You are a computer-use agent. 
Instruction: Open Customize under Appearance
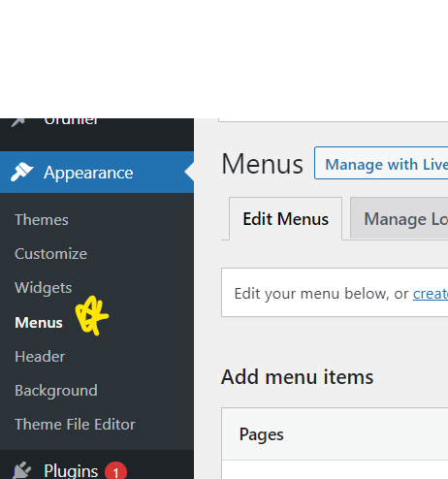pyautogui.click(x=50, y=254)
